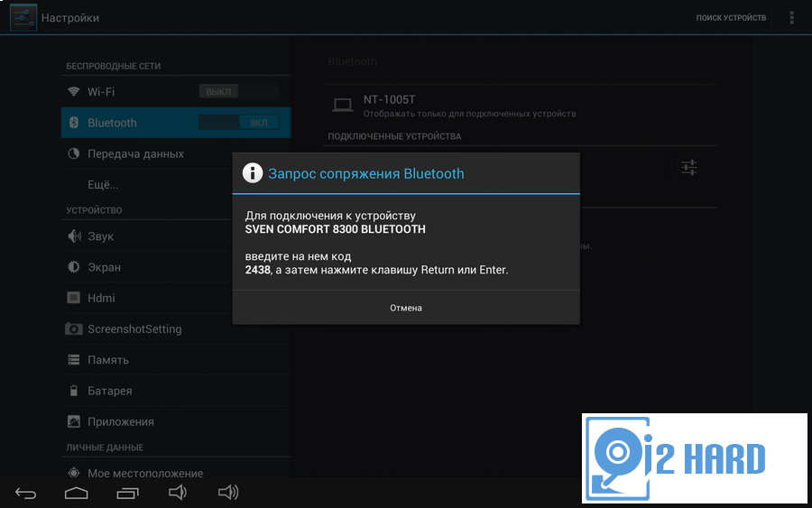This screenshot has width=812, height=508.
Task: Click the speaker icon beside Звук
Action: [x=74, y=236]
